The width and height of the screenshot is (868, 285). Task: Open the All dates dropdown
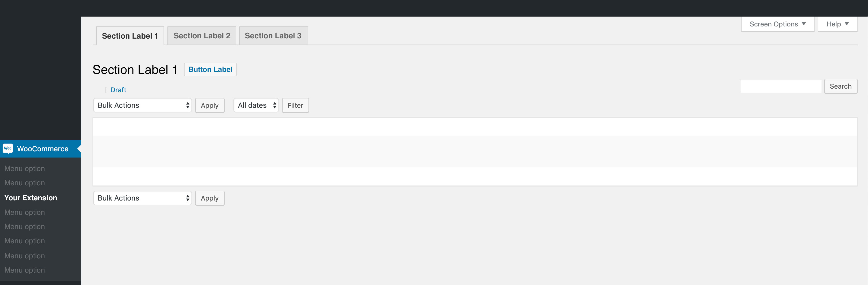(256, 105)
